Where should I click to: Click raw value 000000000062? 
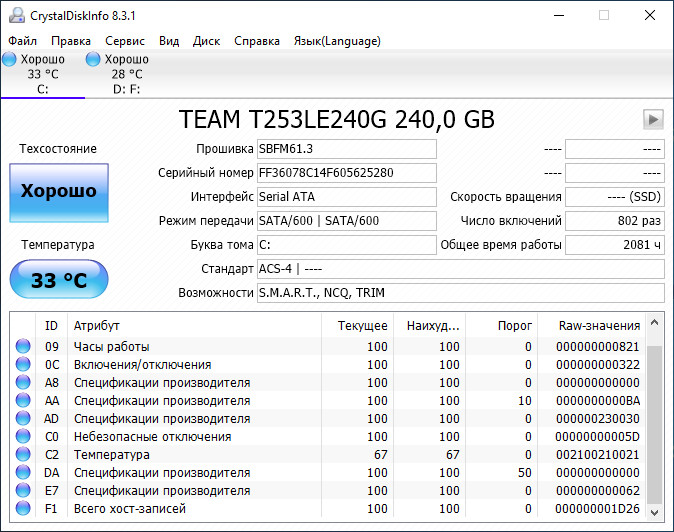597,490
